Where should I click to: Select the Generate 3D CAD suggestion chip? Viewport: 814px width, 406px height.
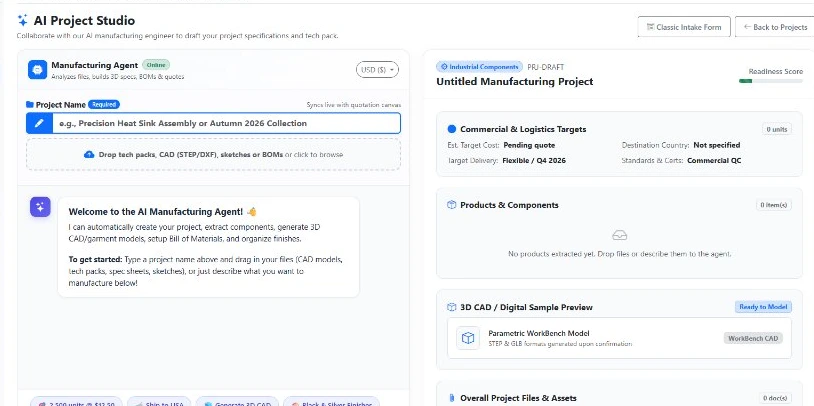[x=237, y=403]
